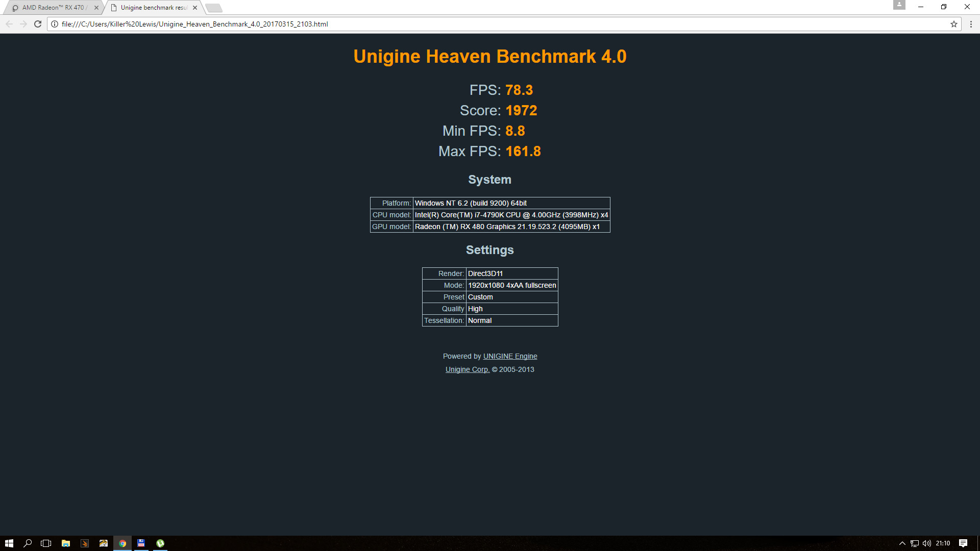Open the blue floppy disk taskbar app
The height and width of the screenshot is (551, 980).
click(x=141, y=543)
